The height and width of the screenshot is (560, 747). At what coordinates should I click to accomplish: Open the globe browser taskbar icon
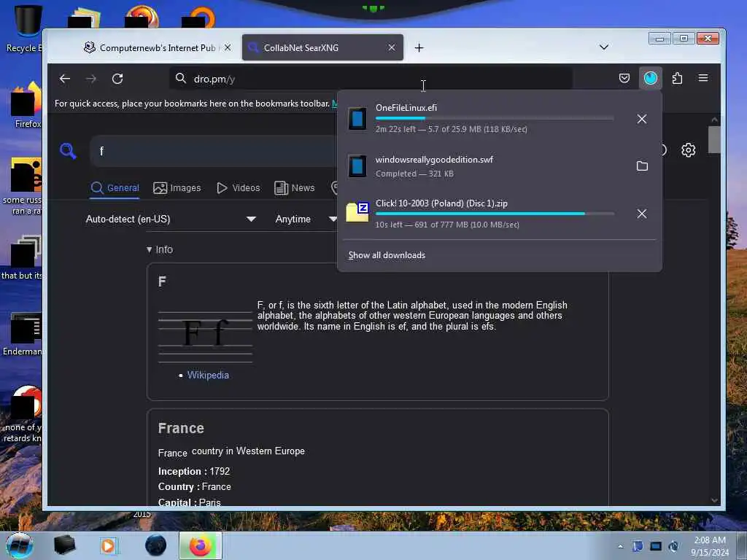pos(156,545)
